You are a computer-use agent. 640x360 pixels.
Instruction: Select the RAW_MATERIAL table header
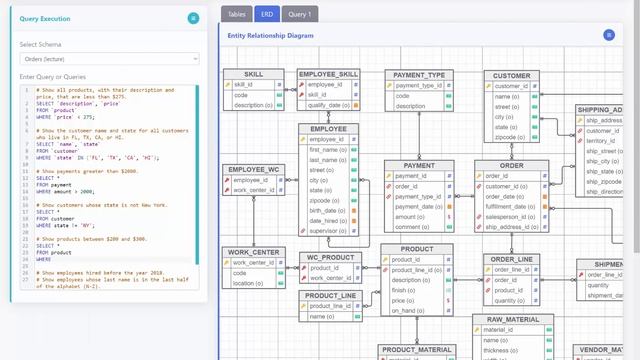pos(513,320)
